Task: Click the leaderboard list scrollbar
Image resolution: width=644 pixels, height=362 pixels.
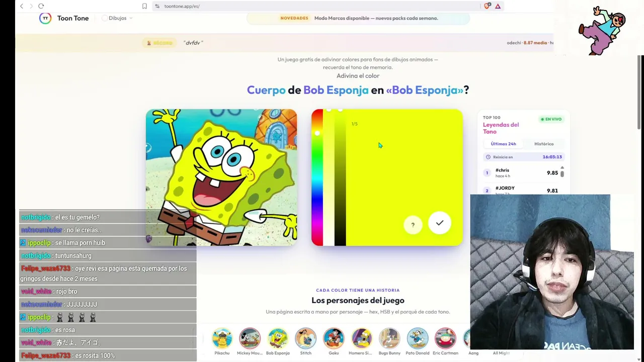Action: coord(562,173)
